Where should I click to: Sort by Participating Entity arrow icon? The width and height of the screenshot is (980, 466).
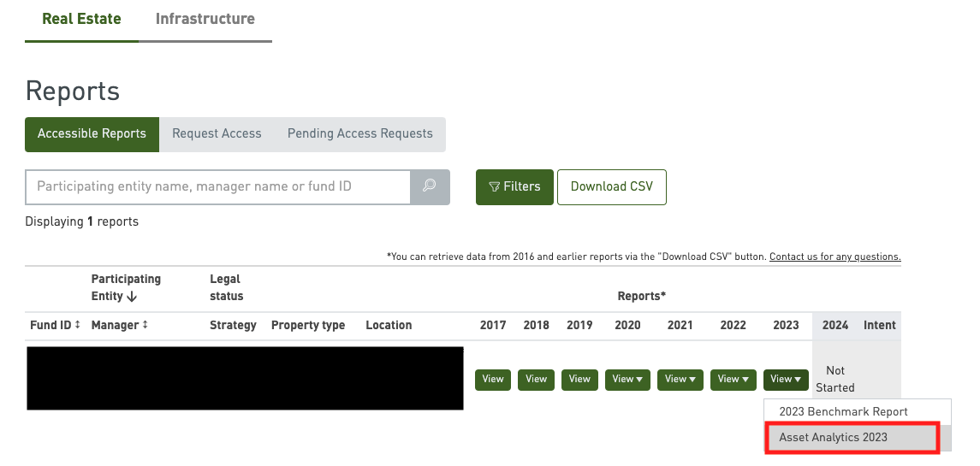(132, 297)
